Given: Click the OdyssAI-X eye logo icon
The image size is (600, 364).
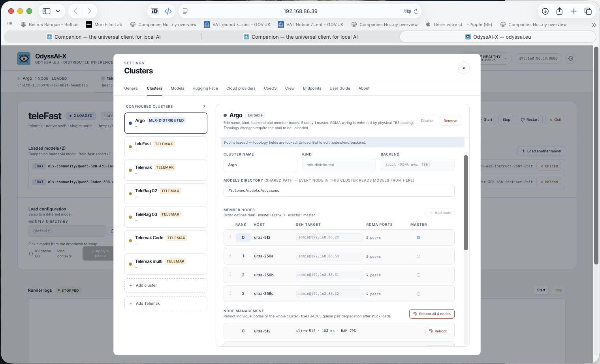Looking at the screenshot, I should click(x=24, y=59).
